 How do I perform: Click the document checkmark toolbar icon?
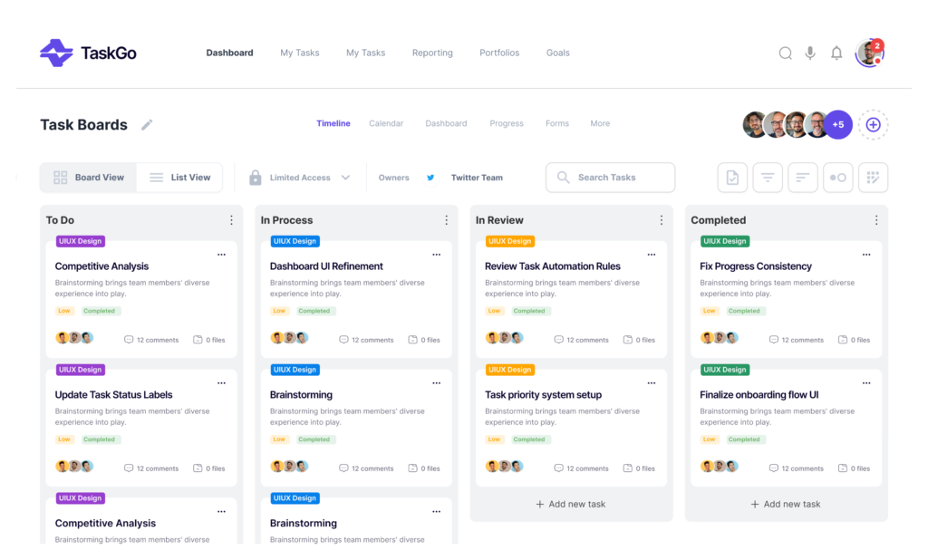click(x=732, y=178)
